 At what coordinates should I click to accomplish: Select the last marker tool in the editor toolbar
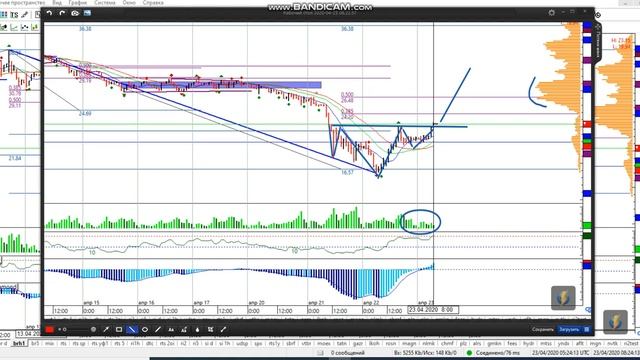pos(223,329)
